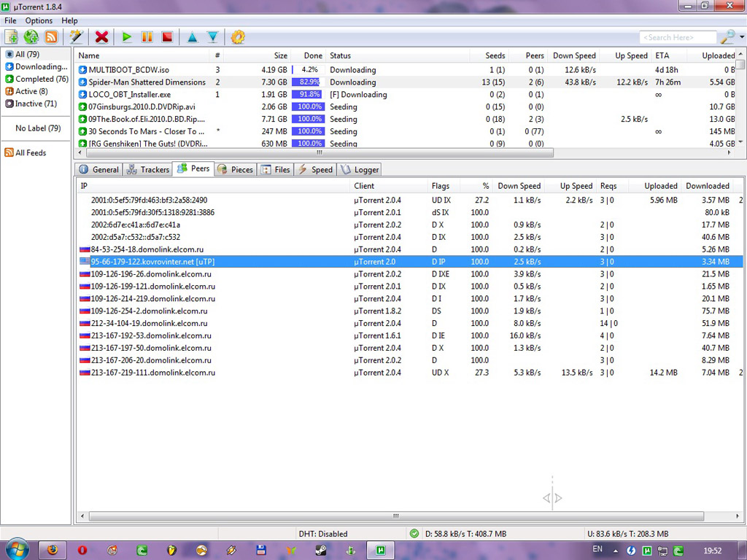Viewport: 747px width, 560px height.
Task: Select peer 95-66-179-122.kovrovinter.net
Action: (410, 262)
